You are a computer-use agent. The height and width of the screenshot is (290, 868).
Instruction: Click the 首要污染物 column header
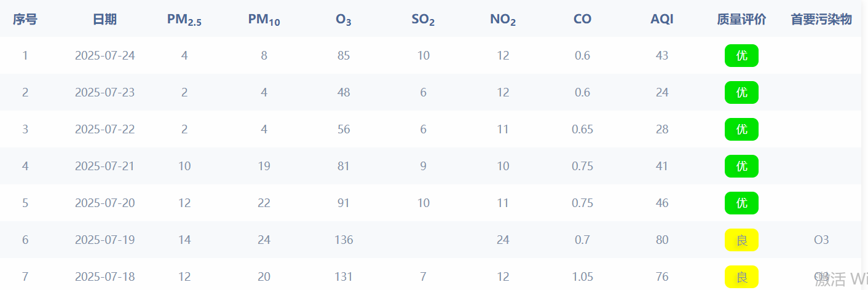821,19
